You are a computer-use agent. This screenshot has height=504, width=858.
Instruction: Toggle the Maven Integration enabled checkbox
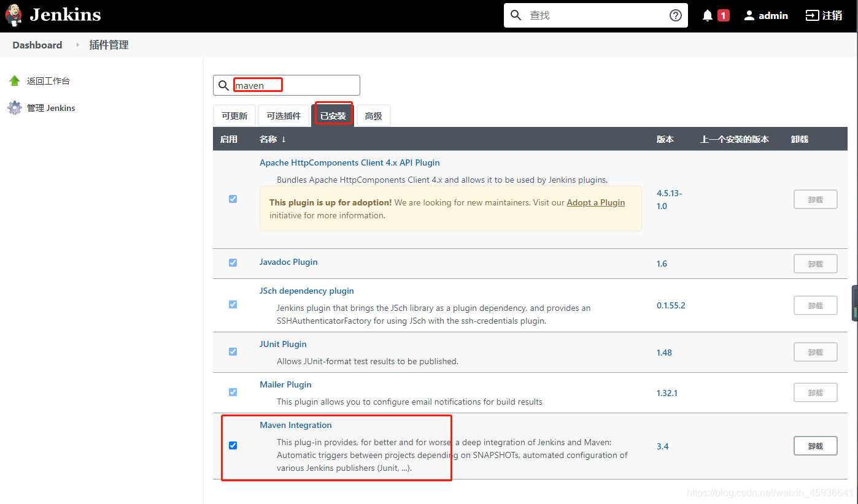pyautogui.click(x=233, y=445)
